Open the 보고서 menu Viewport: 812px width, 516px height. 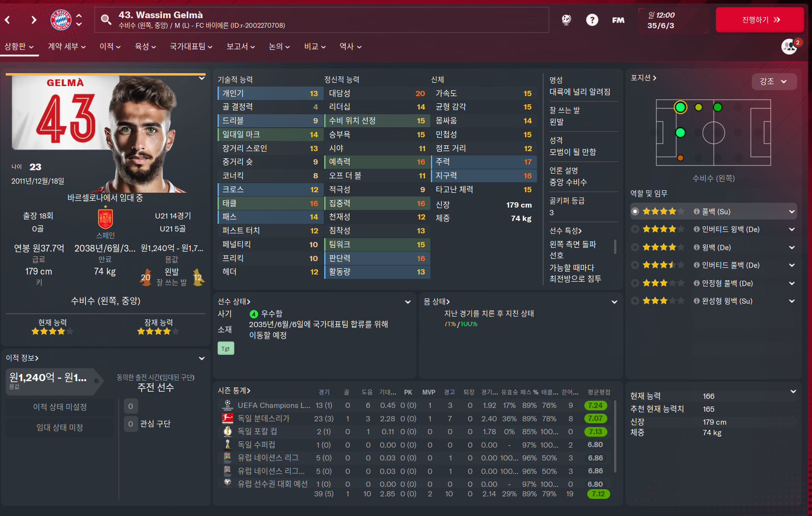tap(241, 46)
